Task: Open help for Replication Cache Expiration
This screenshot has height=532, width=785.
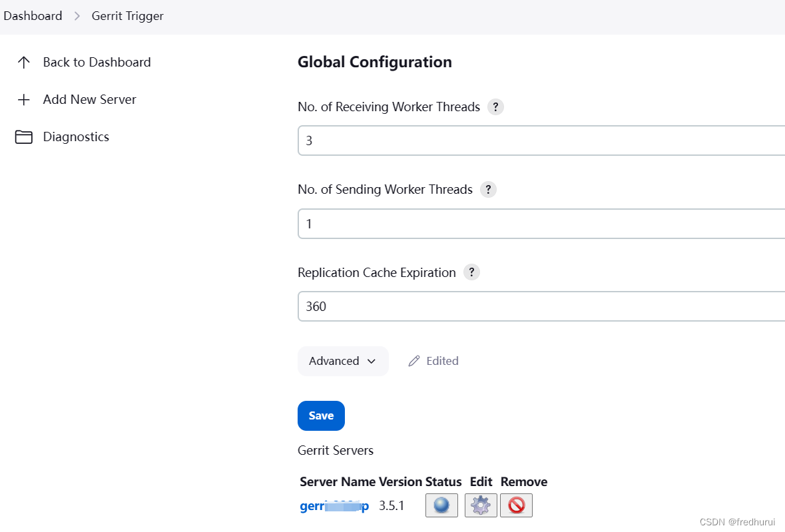Action: pyautogui.click(x=471, y=272)
